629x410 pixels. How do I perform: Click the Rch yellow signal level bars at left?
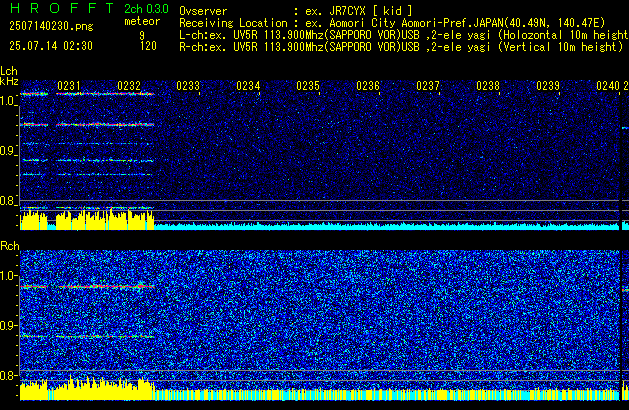(x=87, y=389)
